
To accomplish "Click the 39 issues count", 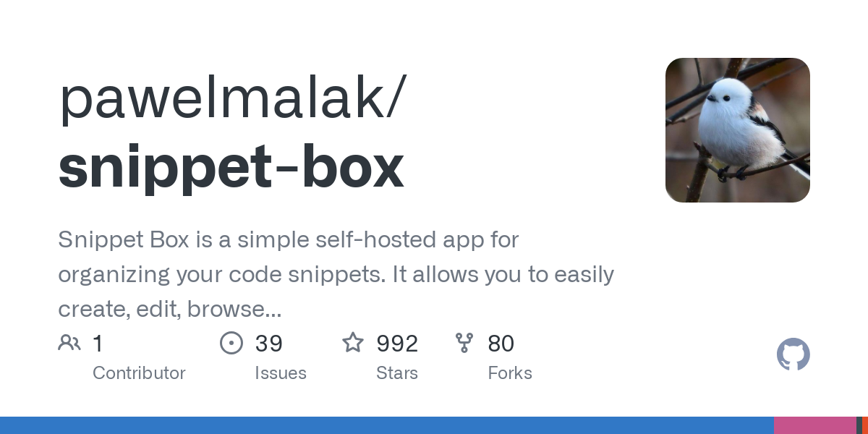I will 269,344.
